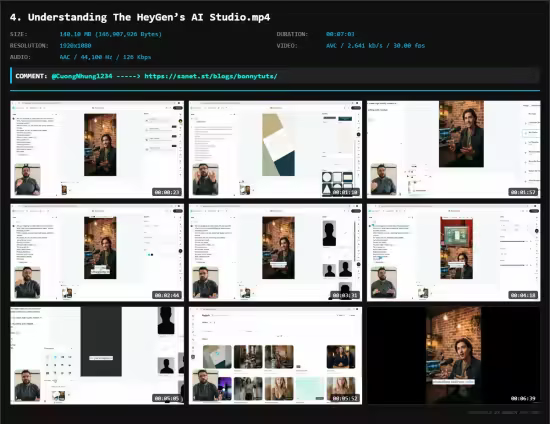View the thumbnail frame stamped 00:05:05

coord(97,356)
